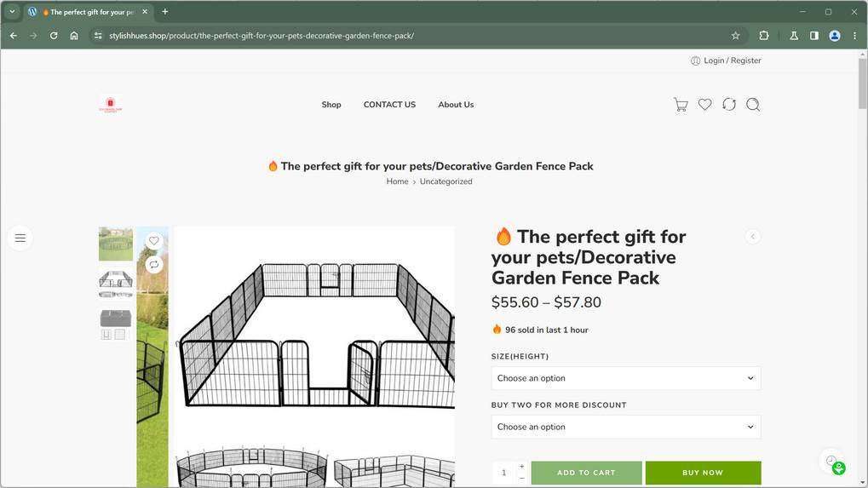Bookmark this page with star icon

coord(735,36)
